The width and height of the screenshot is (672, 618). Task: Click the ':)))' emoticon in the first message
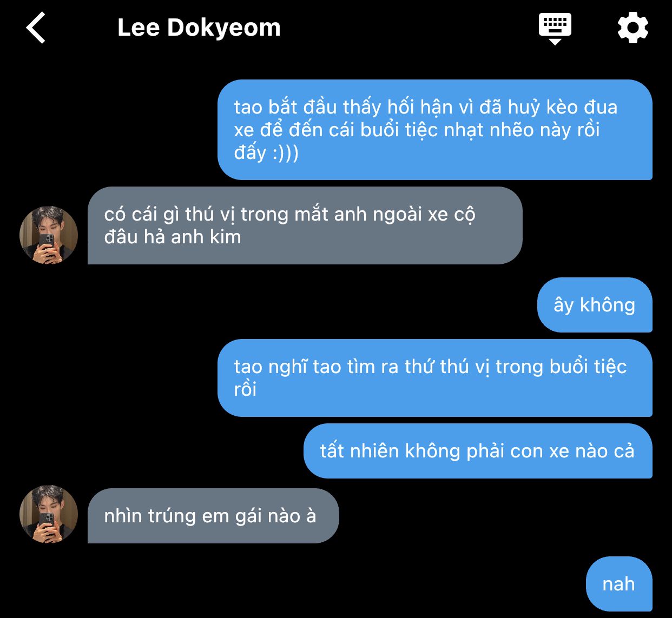click(x=286, y=153)
